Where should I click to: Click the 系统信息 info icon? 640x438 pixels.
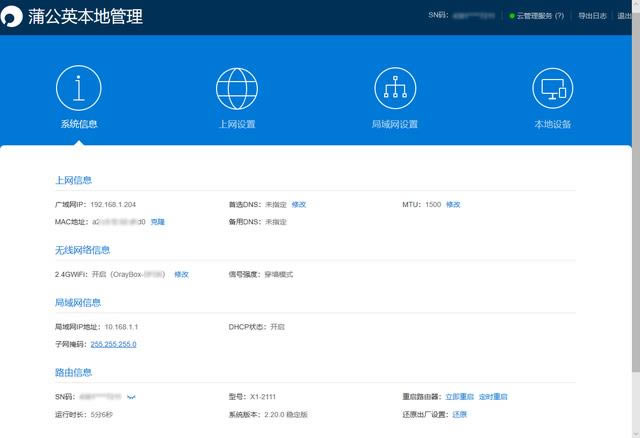coord(78,88)
